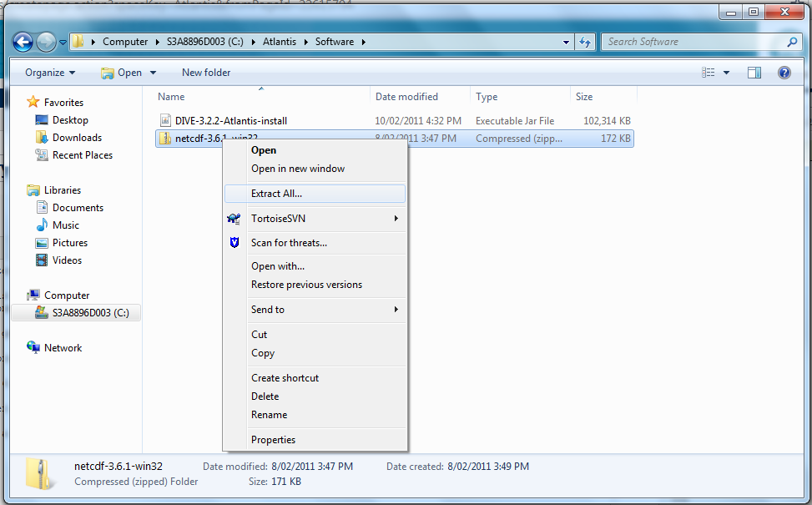Select Network in the navigation pane
This screenshot has height=505, width=812.
pyautogui.click(x=63, y=348)
